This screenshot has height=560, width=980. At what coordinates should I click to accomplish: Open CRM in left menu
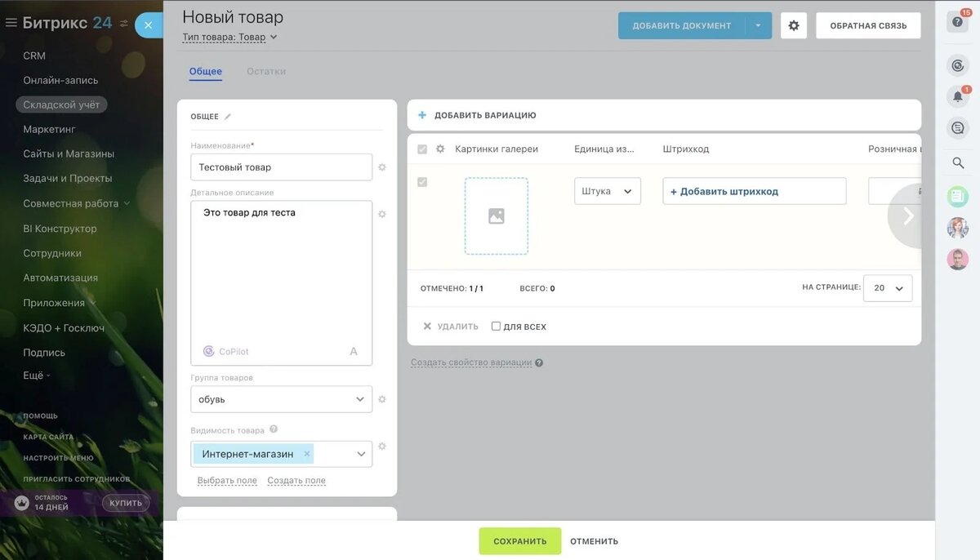[x=34, y=56]
